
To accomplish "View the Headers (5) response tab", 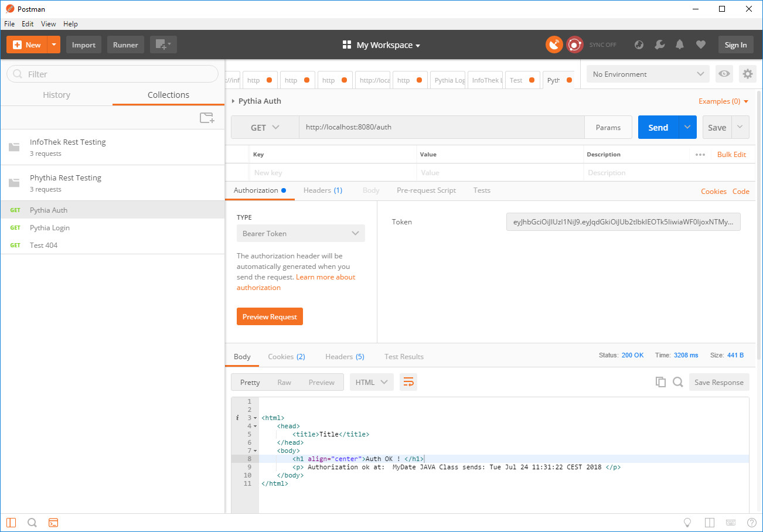I will (x=345, y=356).
